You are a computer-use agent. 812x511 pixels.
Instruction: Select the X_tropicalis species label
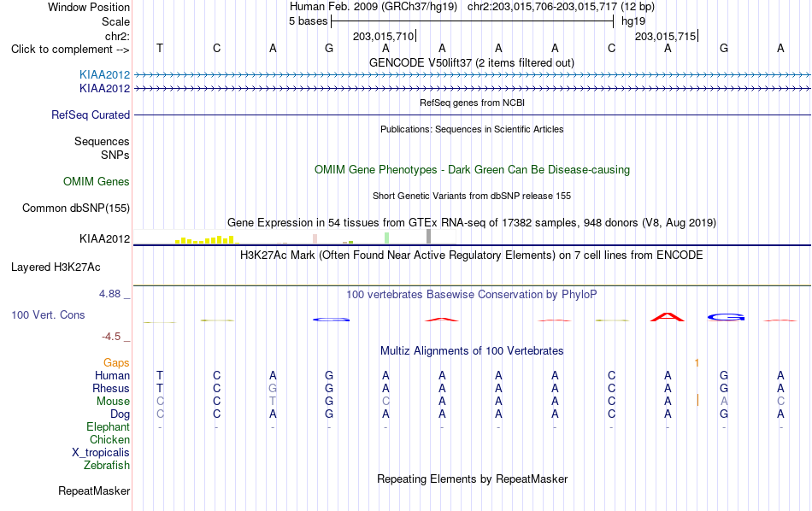(x=101, y=453)
